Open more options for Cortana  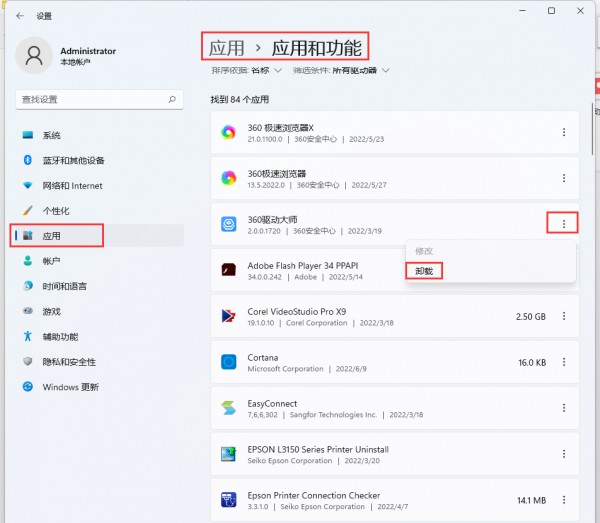pos(564,362)
